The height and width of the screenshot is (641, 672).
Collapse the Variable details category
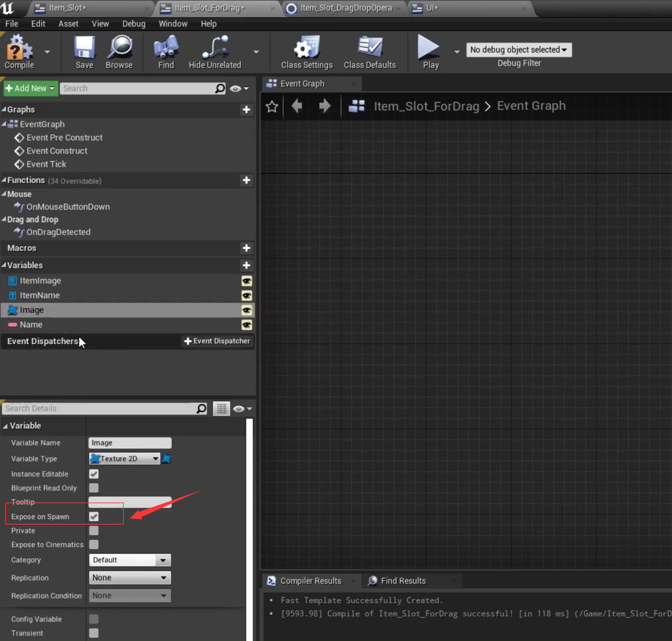(5, 426)
